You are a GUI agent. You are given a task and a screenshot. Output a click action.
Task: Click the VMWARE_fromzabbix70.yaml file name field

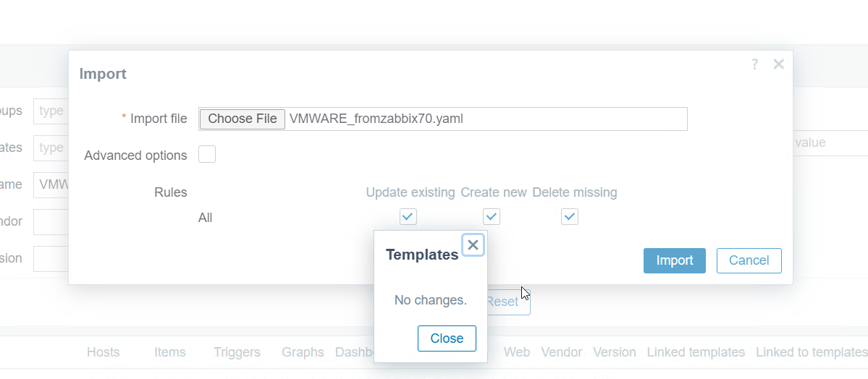485,119
